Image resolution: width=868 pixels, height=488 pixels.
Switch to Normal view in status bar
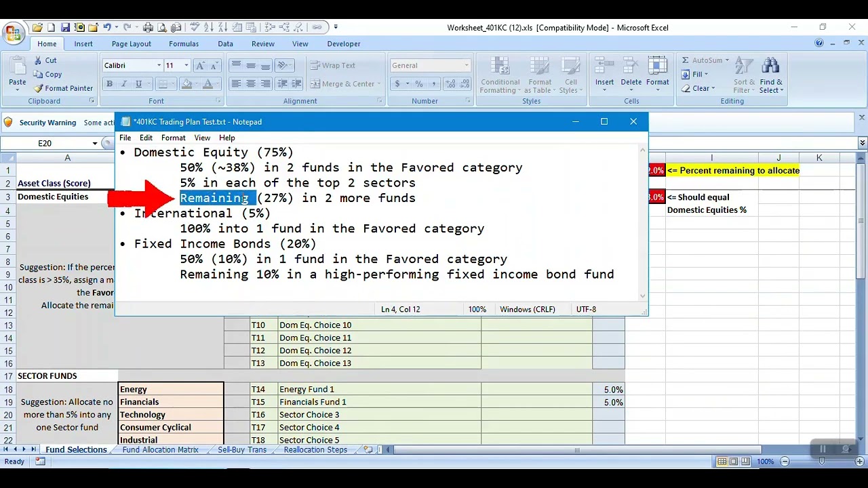pyautogui.click(x=722, y=462)
